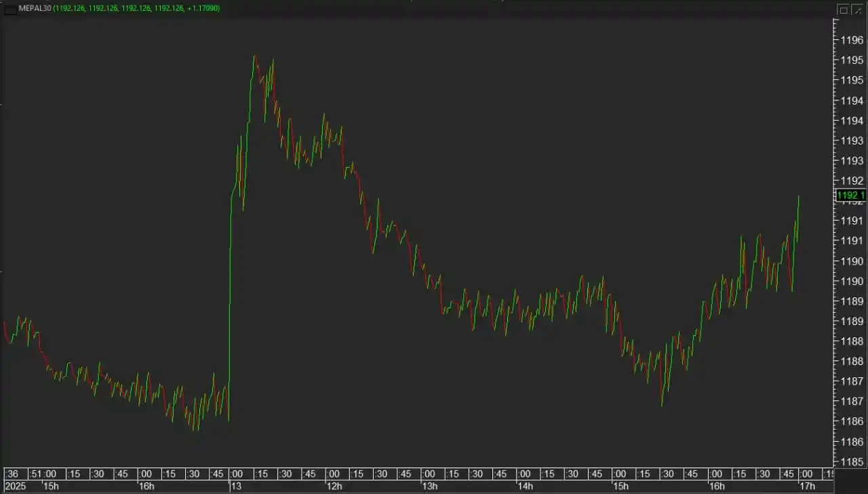Click the 14h hour label on the time axis
The width and height of the screenshot is (868, 494).
(x=525, y=487)
